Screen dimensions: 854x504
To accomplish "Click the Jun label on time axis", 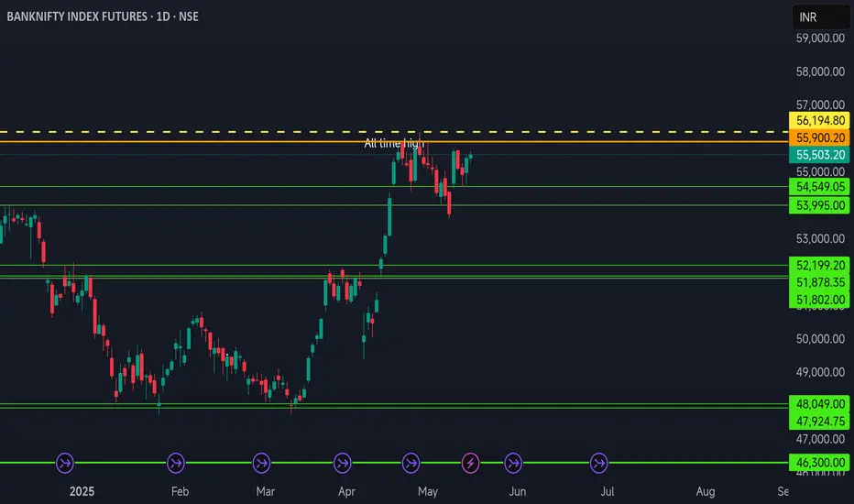I will pos(518,491).
